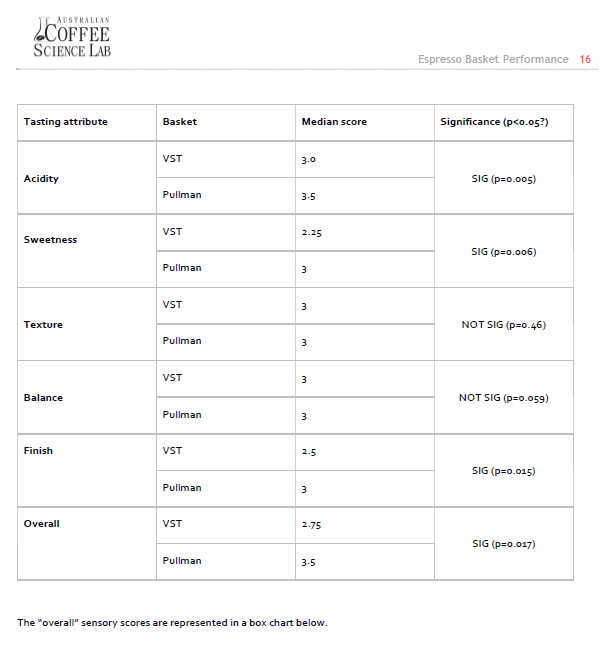Select the Balance attribute label
Viewport: 609px width, 658px height.
click(x=43, y=398)
